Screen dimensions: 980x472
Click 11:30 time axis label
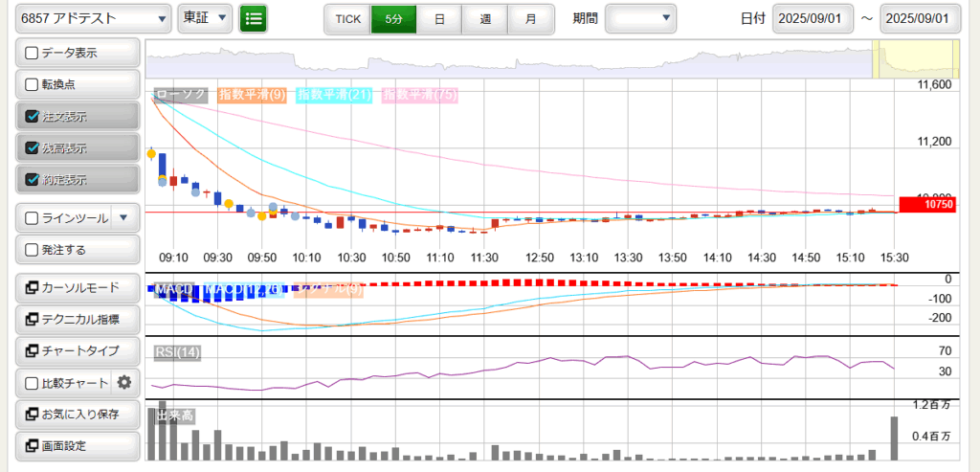(x=484, y=258)
